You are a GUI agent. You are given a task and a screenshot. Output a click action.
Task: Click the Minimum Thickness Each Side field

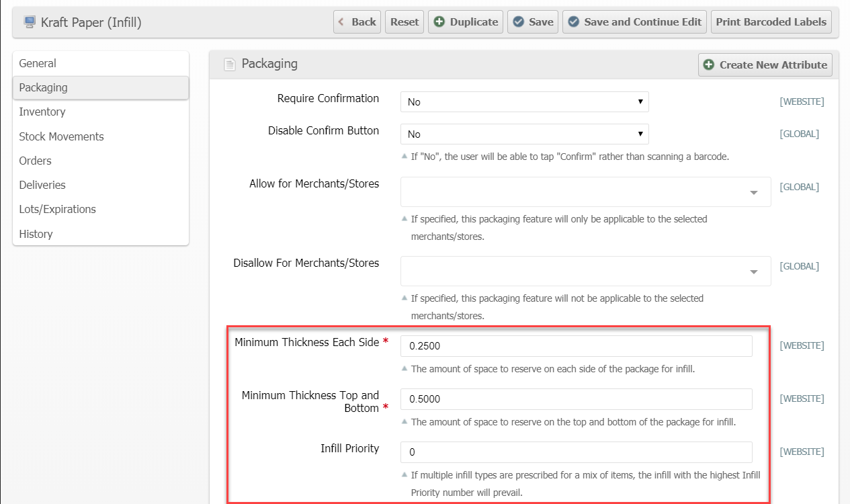coord(576,346)
